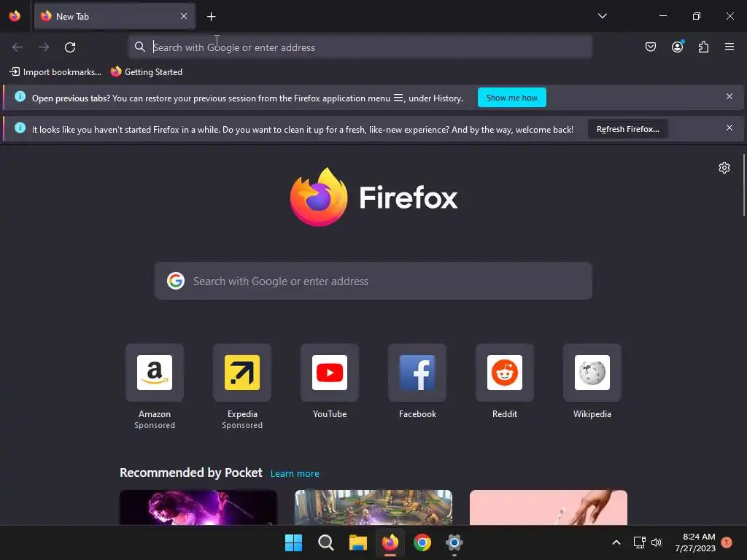
Task: Open the Save to Pocket icon
Action: point(650,47)
